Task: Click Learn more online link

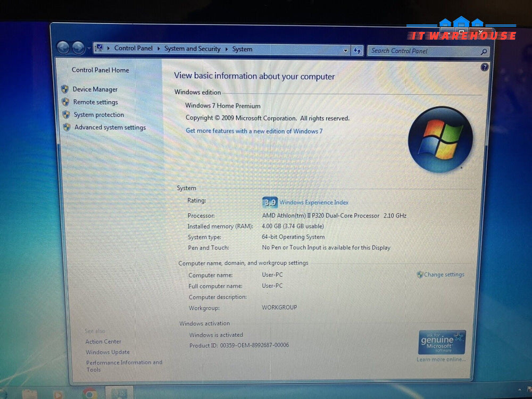Action: click(x=441, y=359)
